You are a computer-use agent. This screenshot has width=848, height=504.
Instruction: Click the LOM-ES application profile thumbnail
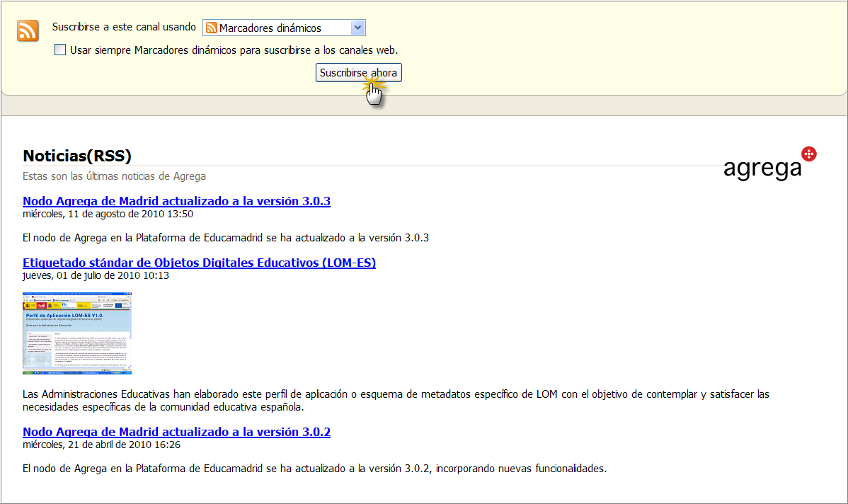(77, 333)
